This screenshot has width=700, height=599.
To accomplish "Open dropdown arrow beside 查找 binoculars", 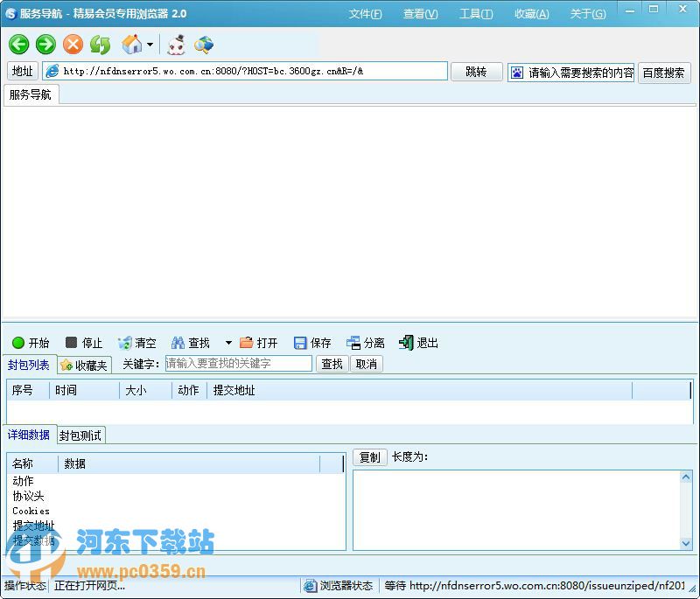I will click(x=228, y=343).
